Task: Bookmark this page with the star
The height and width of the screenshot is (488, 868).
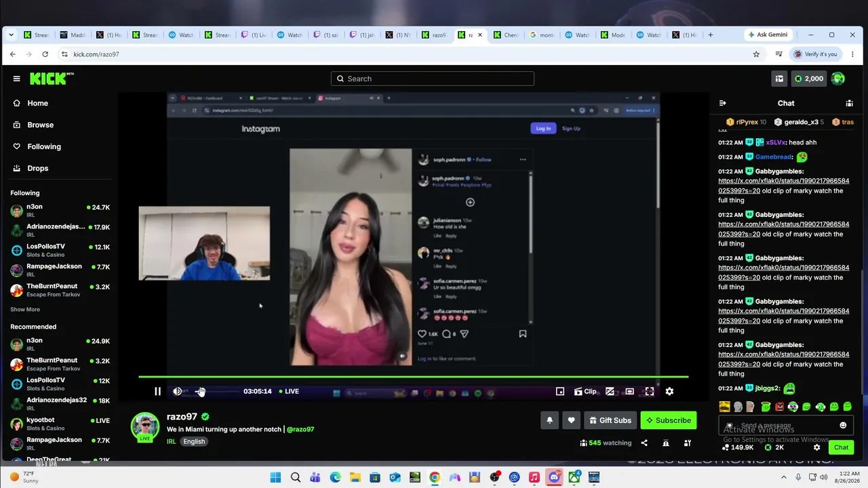Action: pos(756,54)
